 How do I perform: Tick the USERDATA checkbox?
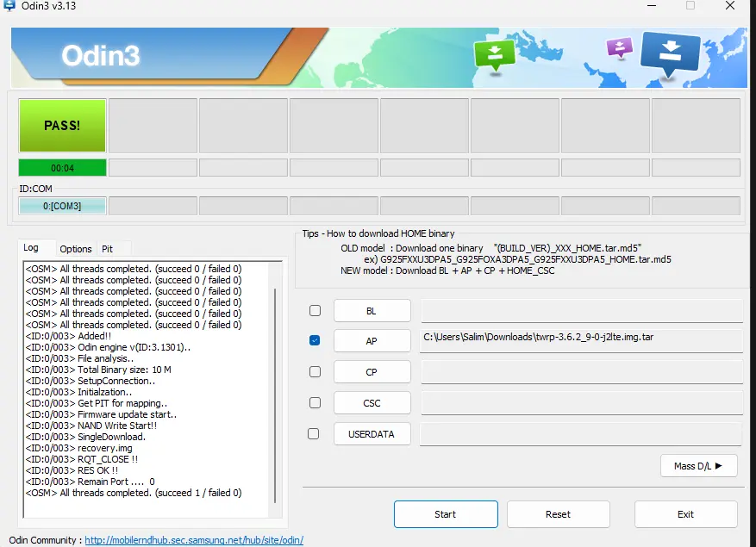click(314, 434)
